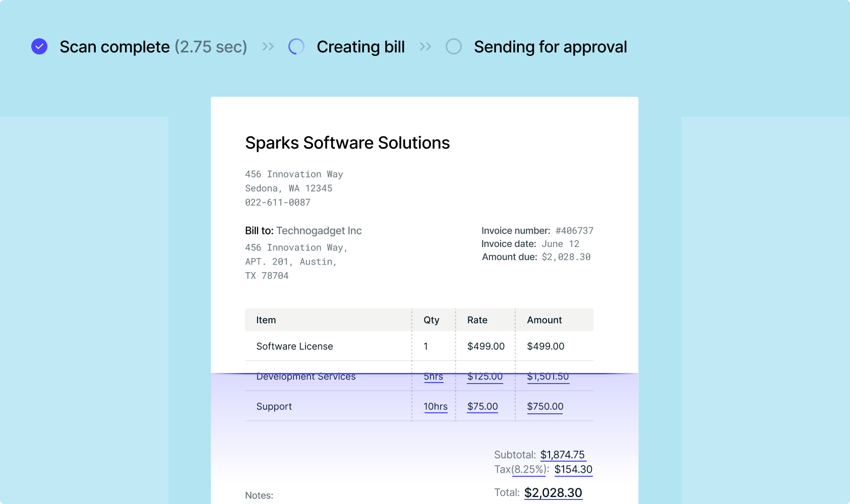Click the Sending for approval empty circle

(454, 46)
